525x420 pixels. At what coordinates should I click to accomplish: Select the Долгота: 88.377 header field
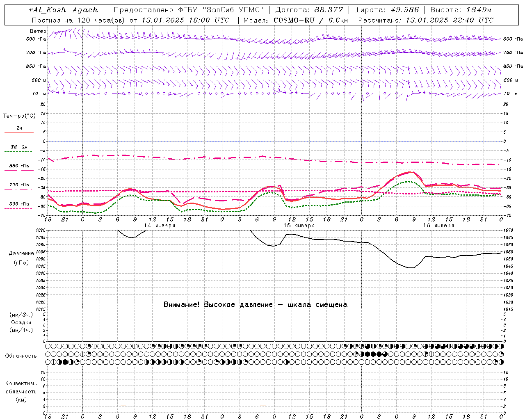[x=309, y=10]
